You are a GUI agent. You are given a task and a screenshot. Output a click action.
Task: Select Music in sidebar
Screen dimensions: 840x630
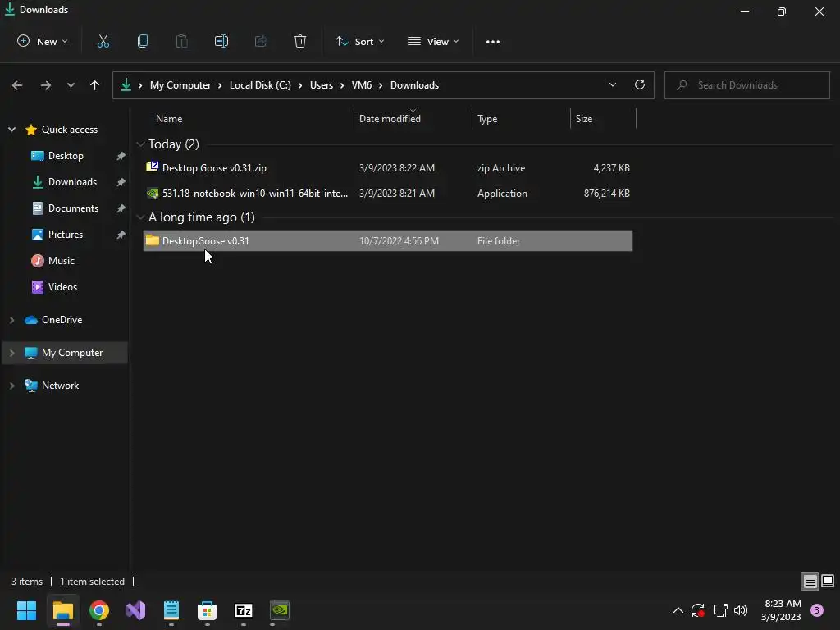[61, 260]
